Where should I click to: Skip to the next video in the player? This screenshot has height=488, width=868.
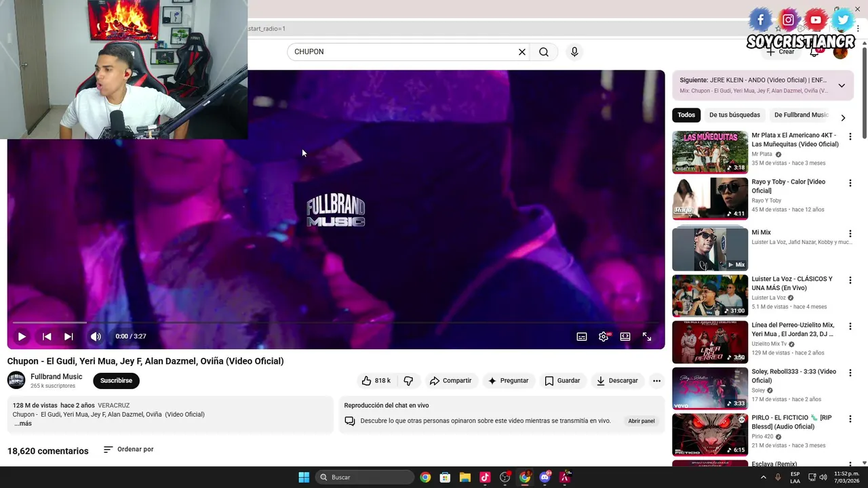pos(68,336)
